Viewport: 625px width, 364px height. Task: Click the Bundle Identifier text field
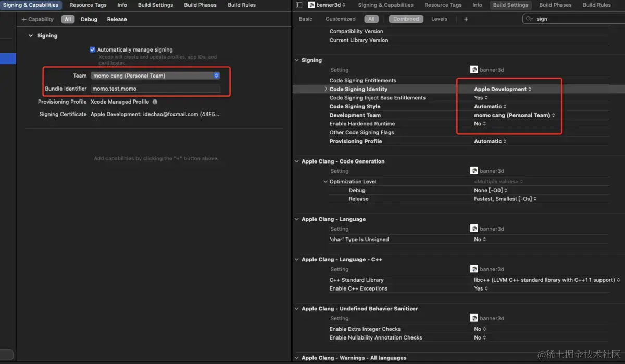[x=155, y=89]
